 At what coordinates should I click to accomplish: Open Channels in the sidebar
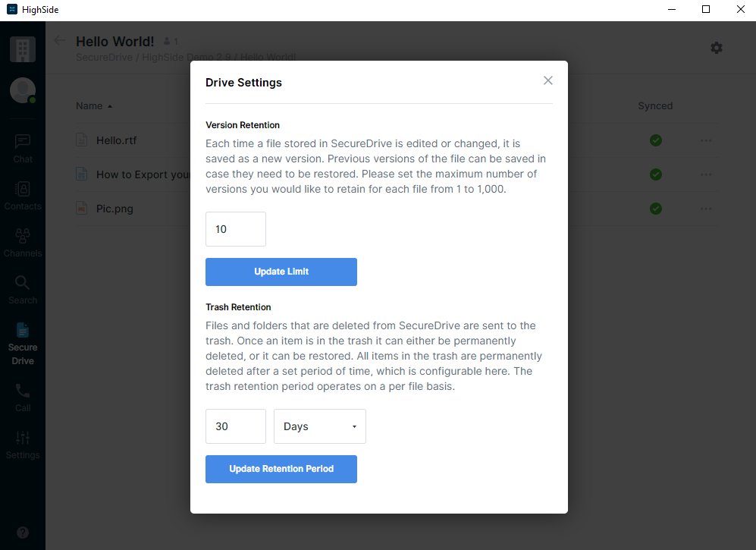(x=23, y=244)
